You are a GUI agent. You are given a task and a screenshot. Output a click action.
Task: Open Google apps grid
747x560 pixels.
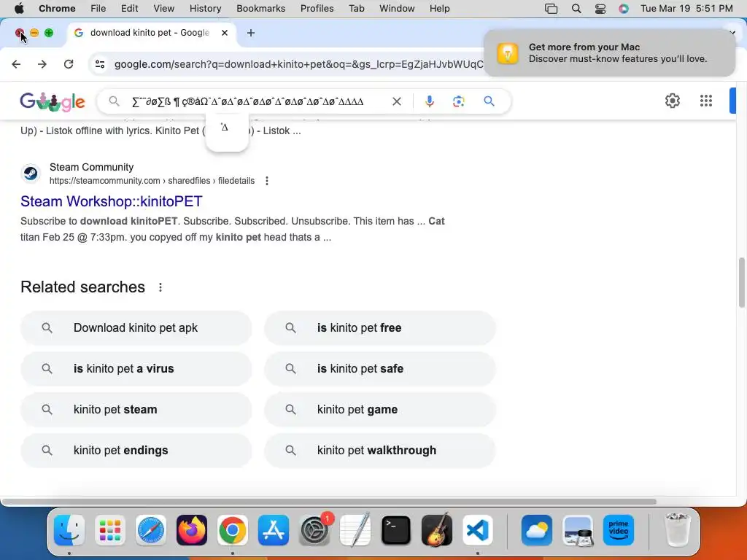click(706, 101)
